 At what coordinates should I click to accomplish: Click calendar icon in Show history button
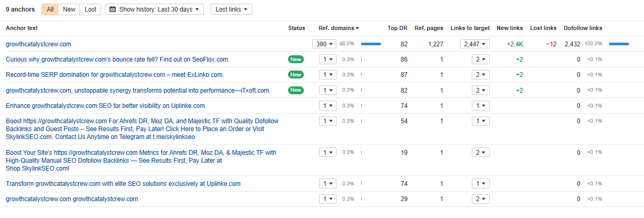tap(113, 9)
